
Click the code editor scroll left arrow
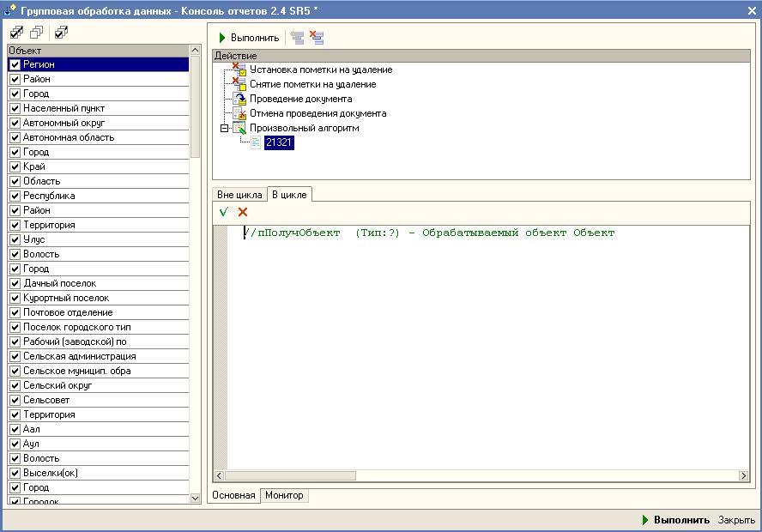219,475
